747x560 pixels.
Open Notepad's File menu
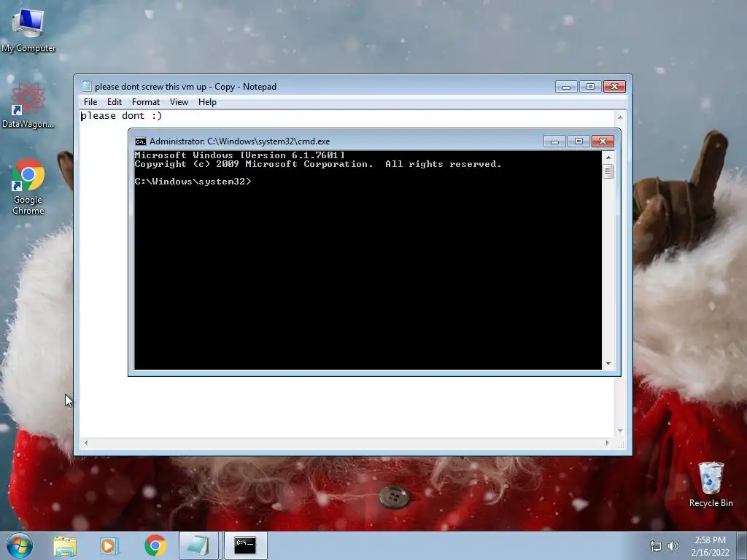[90, 102]
